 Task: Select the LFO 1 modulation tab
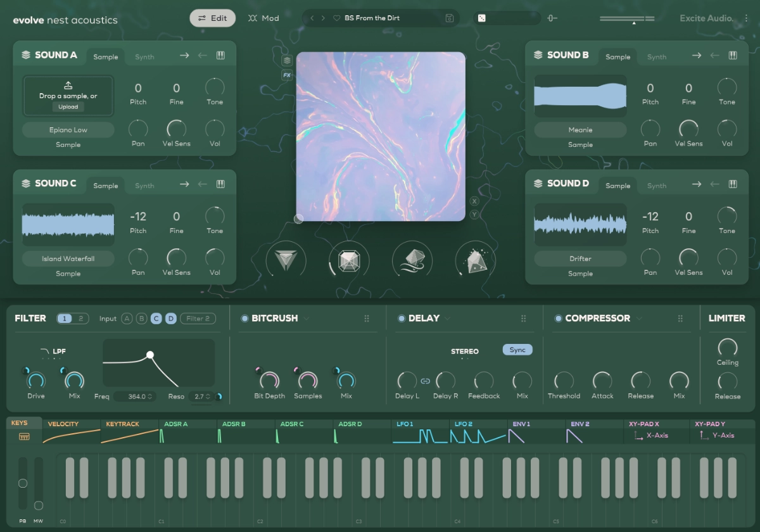tap(421, 431)
